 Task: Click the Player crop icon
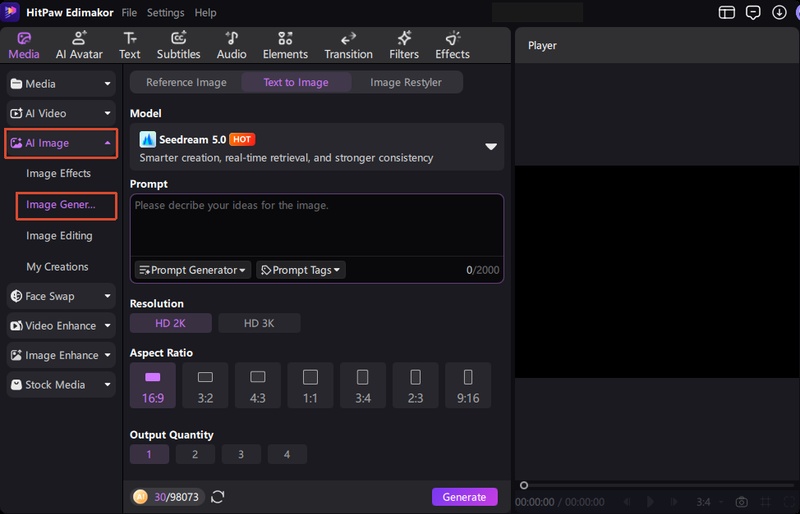(x=765, y=502)
